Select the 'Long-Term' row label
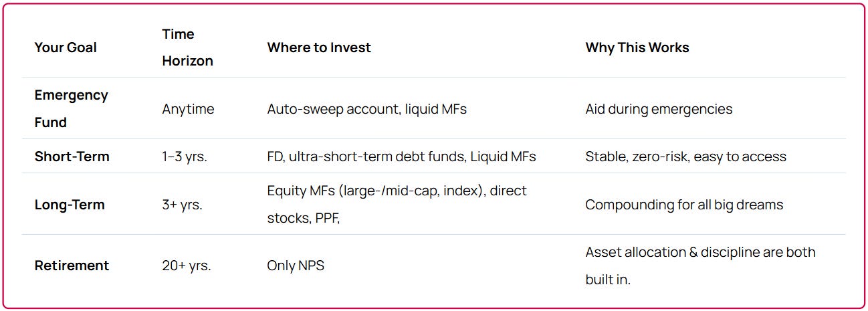This screenshot has width=868, height=311. coord(70,205)
